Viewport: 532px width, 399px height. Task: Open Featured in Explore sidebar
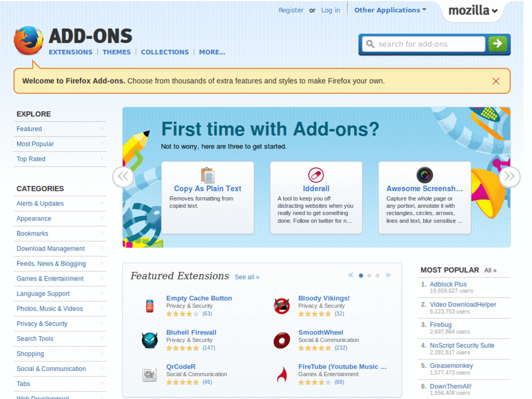coord(60,129)
